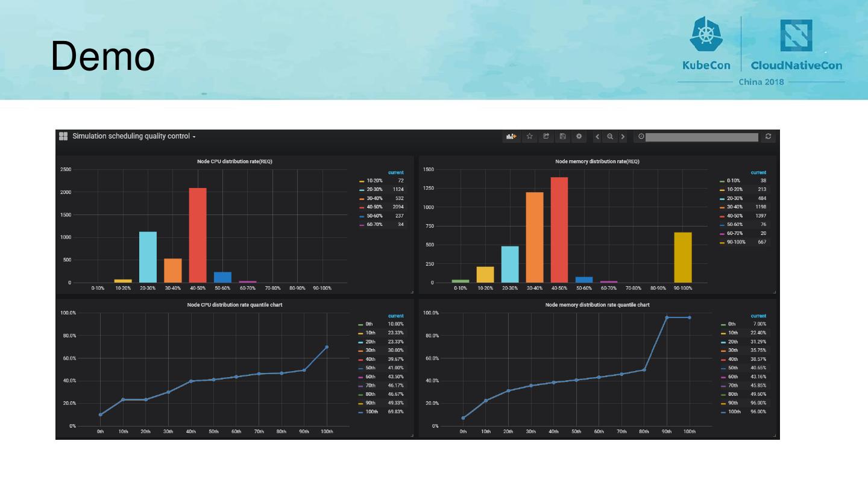Open Node CPU distribution rate(REQ) panel menu
The height and width of the screenshot is (488, 868).
[x=235, y=161]
